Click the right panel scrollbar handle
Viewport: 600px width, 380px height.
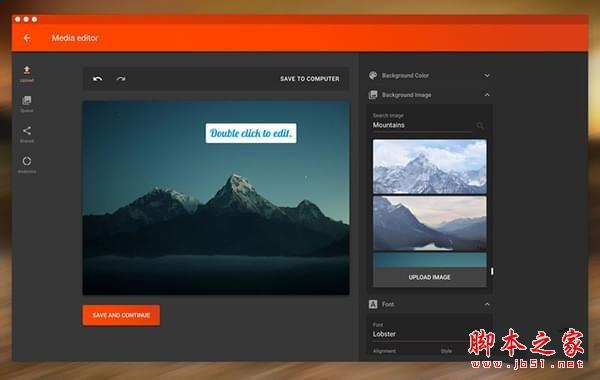tap(492, 271)
